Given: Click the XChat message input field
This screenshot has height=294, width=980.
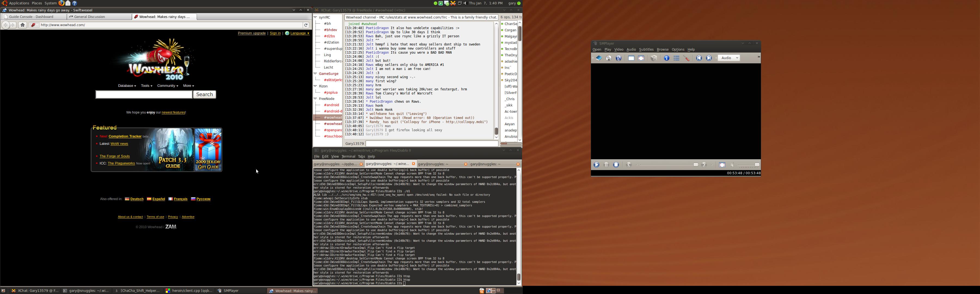Looking at the screenshot, I should [x=431, y=144].
